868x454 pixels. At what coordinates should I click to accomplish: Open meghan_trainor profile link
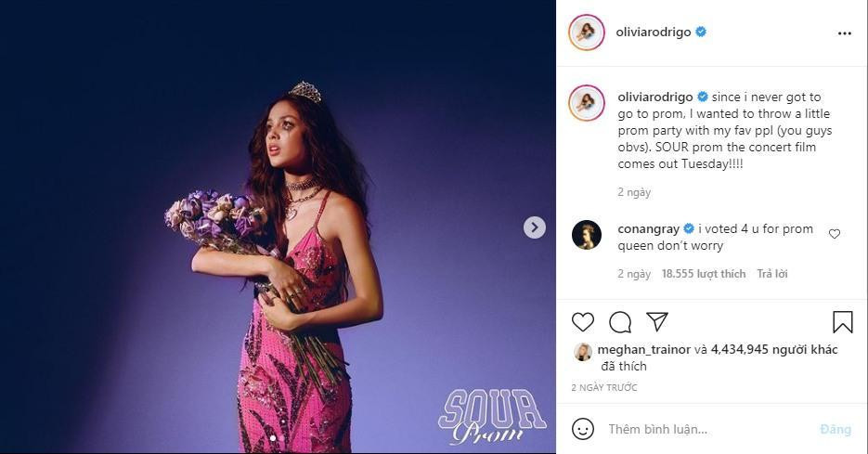tap(644, 350)
